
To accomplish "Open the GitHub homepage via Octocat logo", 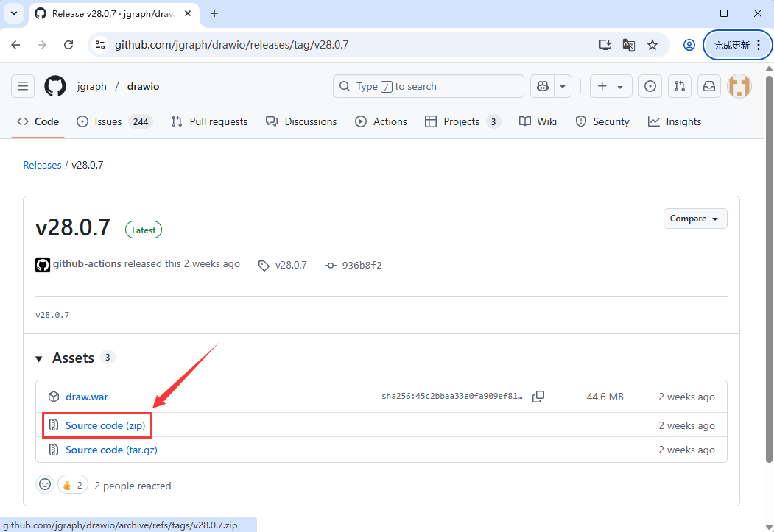I will (54, 86).
